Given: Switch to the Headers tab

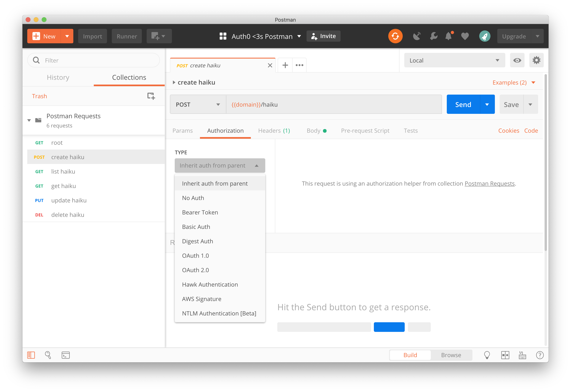Looking at the screenshot, I should point(274,130).
